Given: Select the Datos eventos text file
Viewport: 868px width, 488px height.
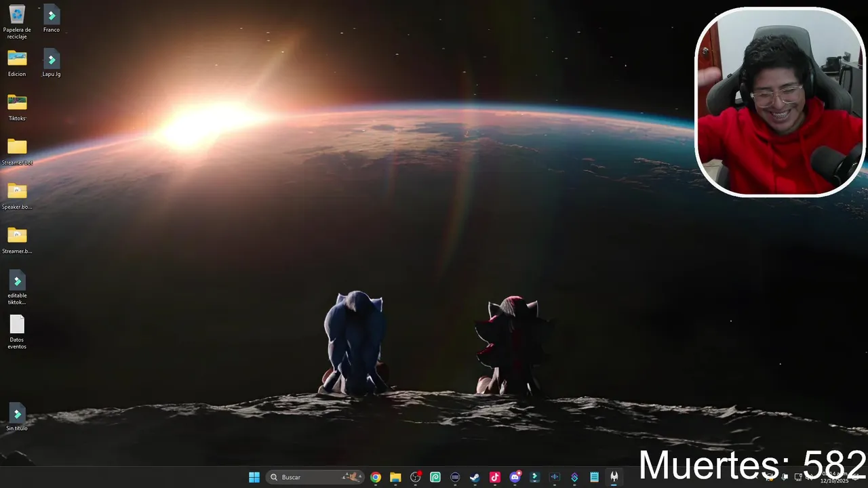Looking at the screenshot, I should pos(17,332).
